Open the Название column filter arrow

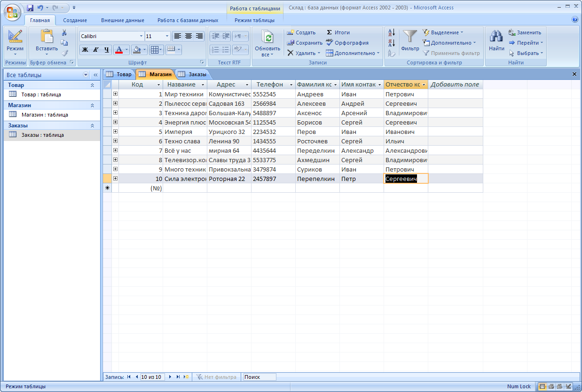[203, 85]
